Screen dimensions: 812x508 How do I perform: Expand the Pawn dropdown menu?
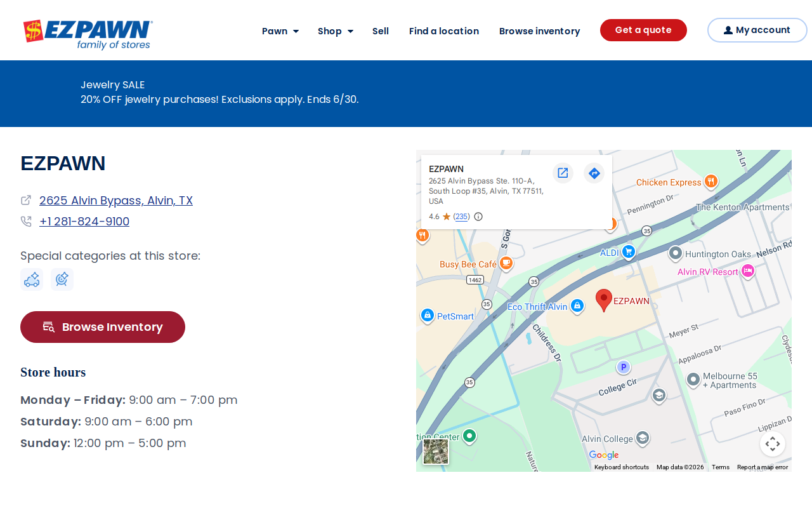280,31
